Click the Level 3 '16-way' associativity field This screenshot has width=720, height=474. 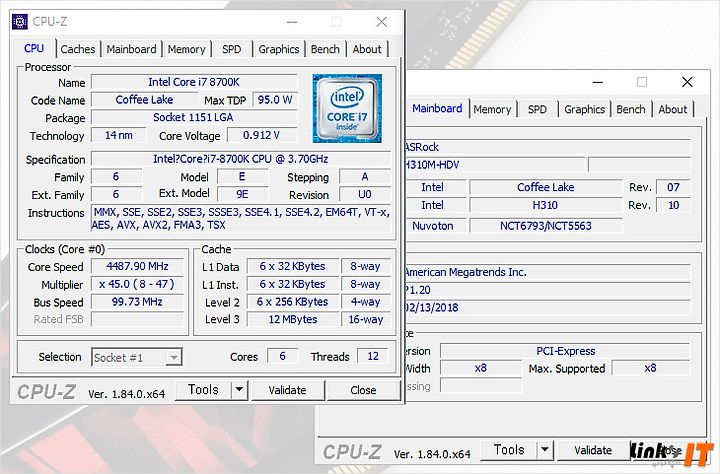click(366, 319)
